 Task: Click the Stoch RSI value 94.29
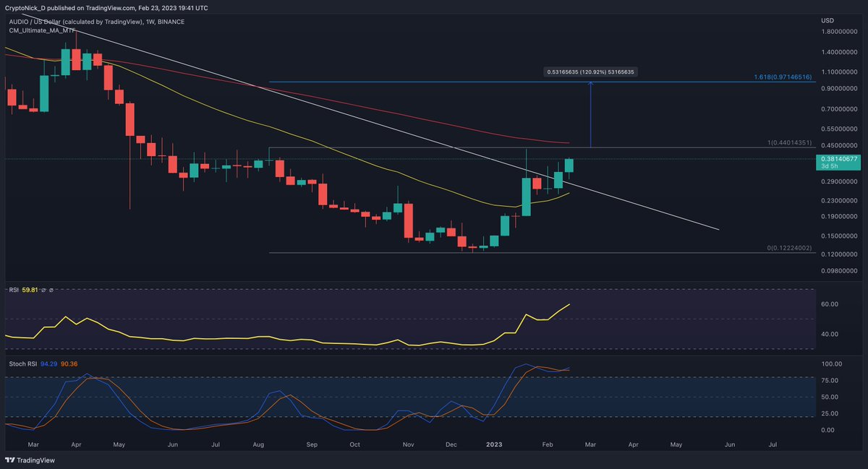point(48,363)
